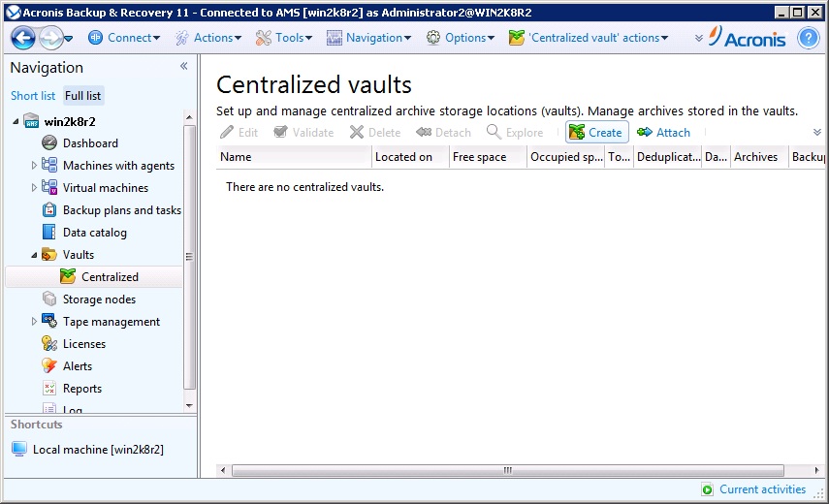Click the Delete button
The width and height of the screenshot is (829, 504).
click(375, 133)
